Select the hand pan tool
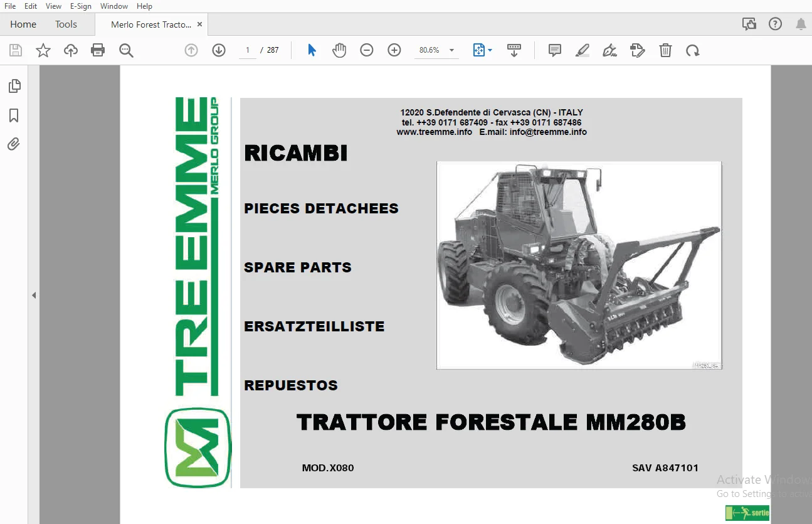Screen dimensions: 812x524 coord(339,50)
